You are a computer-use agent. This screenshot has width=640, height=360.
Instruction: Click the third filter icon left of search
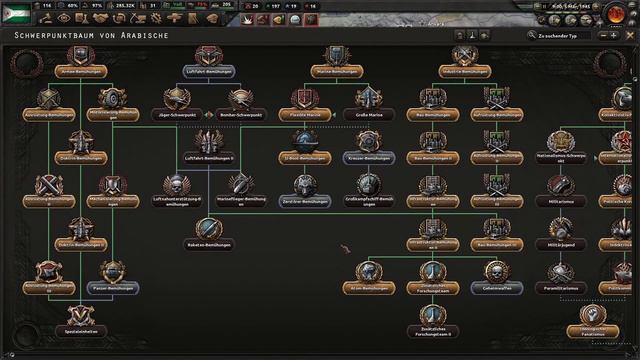click(484, 36)
